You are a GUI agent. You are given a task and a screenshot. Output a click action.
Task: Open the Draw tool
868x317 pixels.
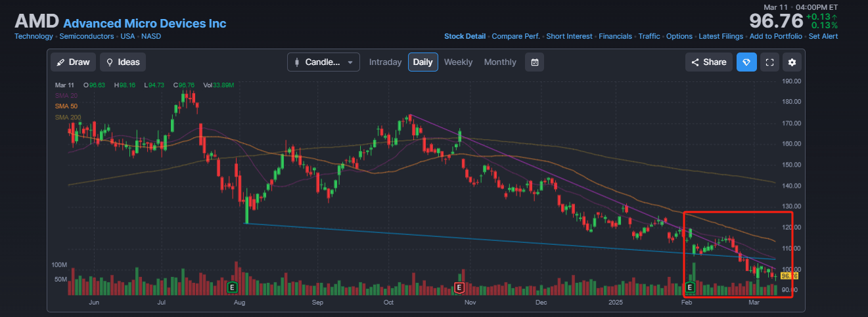(74, 62)
